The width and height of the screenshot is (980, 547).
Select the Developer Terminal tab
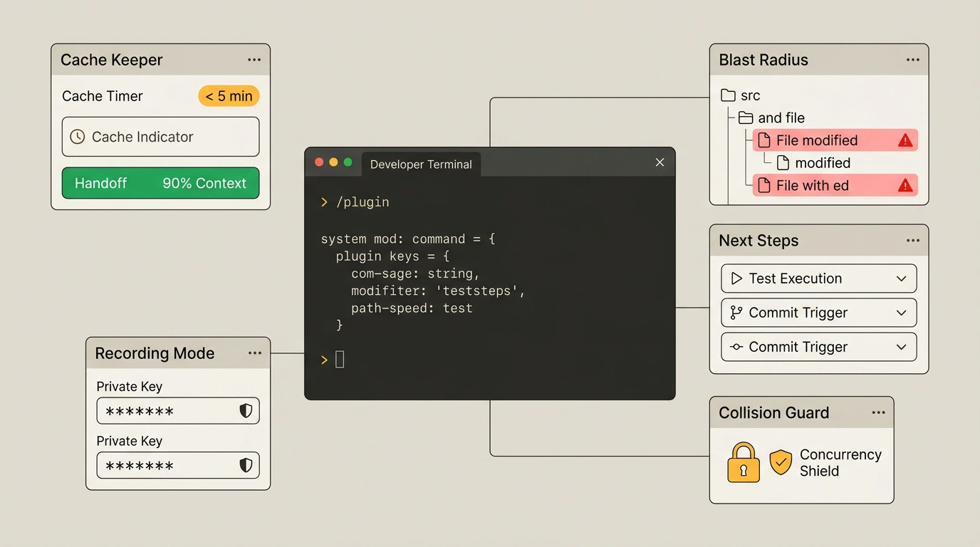(421, 164)
